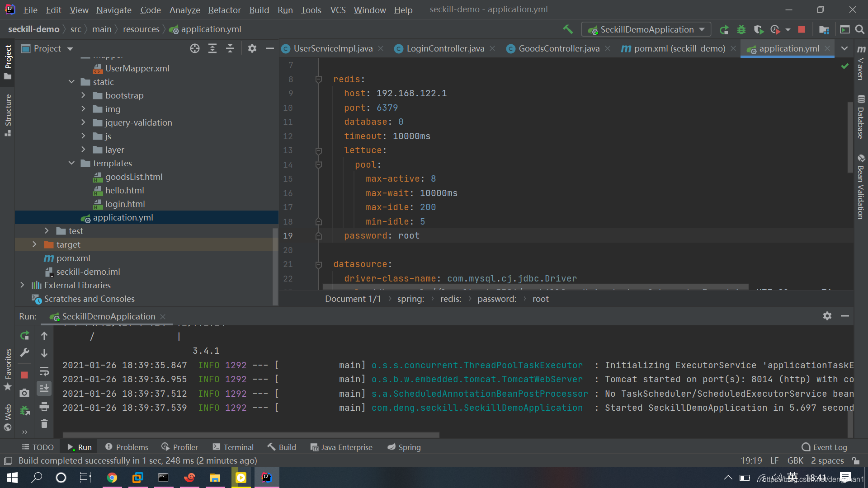Stop process in Run panel sidebar

coord(24,375)
